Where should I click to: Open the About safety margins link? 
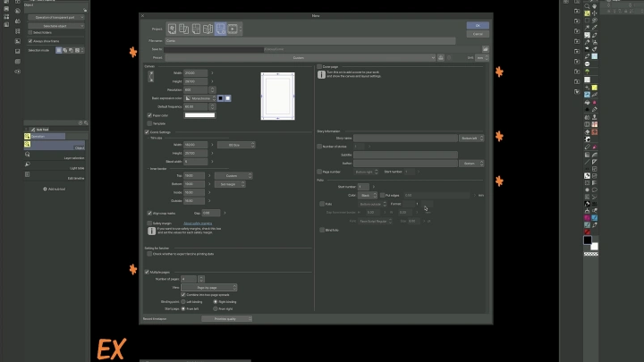coord(198,223)
